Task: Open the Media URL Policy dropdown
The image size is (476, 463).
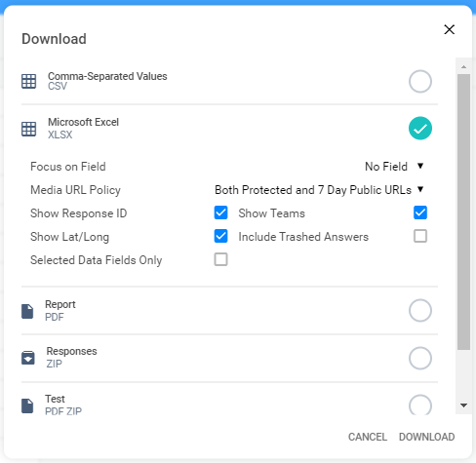Action: [319, 190]
